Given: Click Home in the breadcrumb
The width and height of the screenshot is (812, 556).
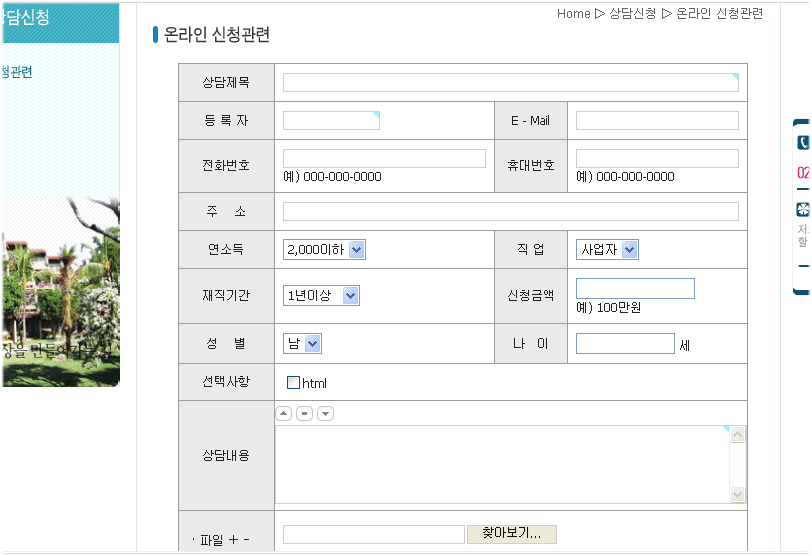Looking at the screenshot, I should click(573, 13).
